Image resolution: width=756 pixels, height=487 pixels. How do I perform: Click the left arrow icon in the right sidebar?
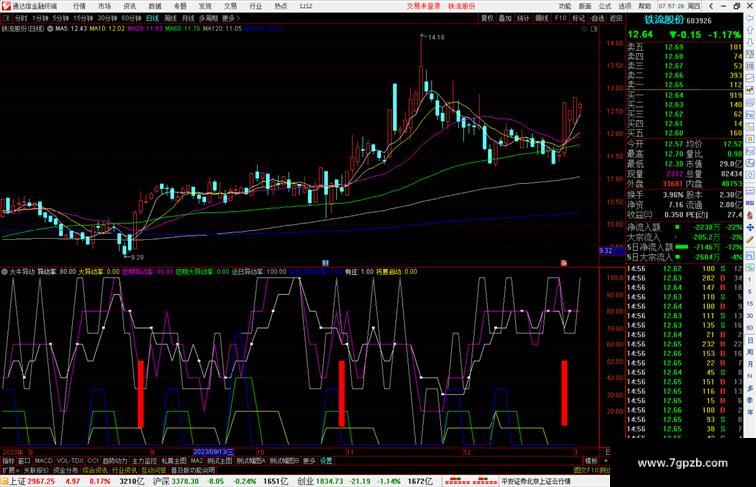(x=750, y=18)
